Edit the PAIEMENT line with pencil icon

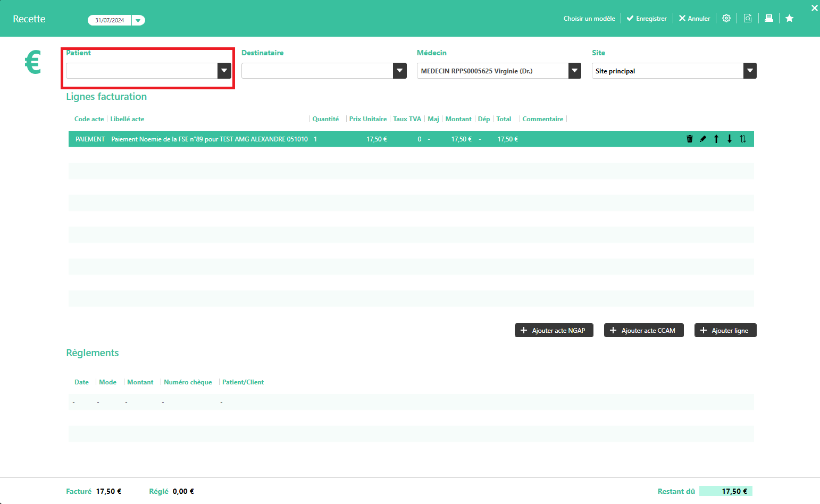coord(703,139)
